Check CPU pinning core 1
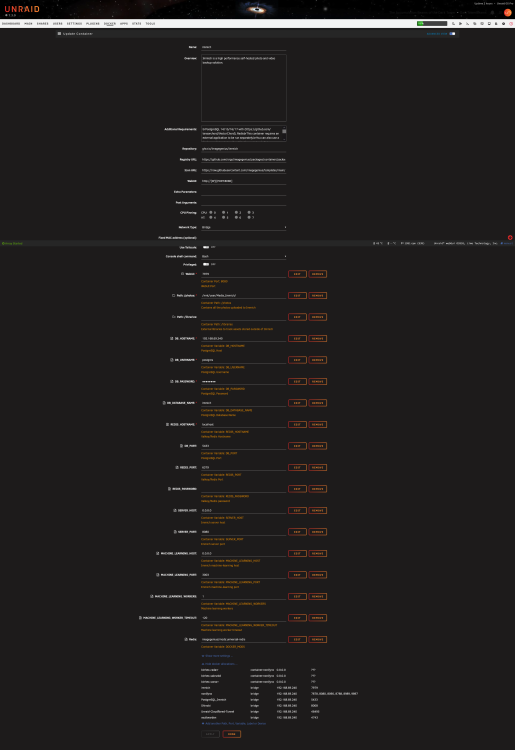 tap(223, 212)
